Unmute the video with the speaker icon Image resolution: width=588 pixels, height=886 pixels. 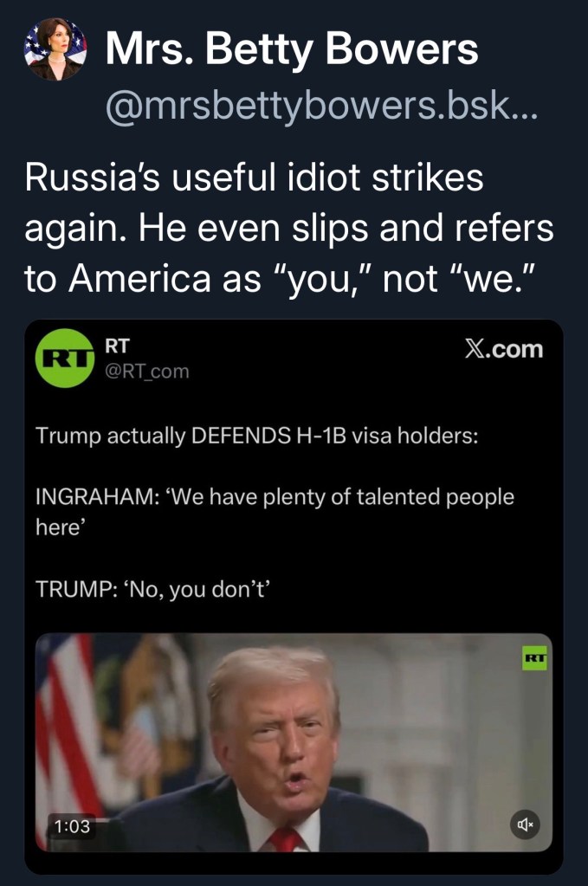coord(525,825)
